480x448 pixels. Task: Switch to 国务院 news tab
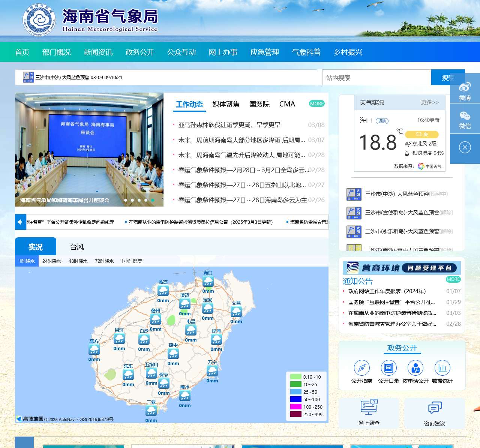259,104
